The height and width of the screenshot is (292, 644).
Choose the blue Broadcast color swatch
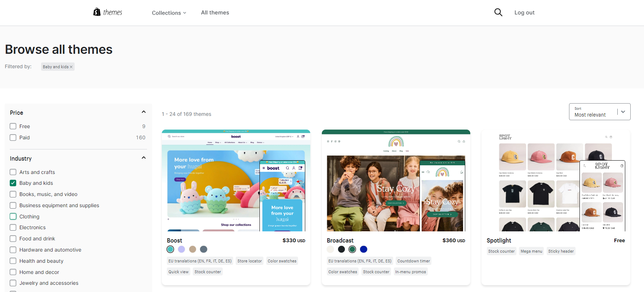[364, 249]
